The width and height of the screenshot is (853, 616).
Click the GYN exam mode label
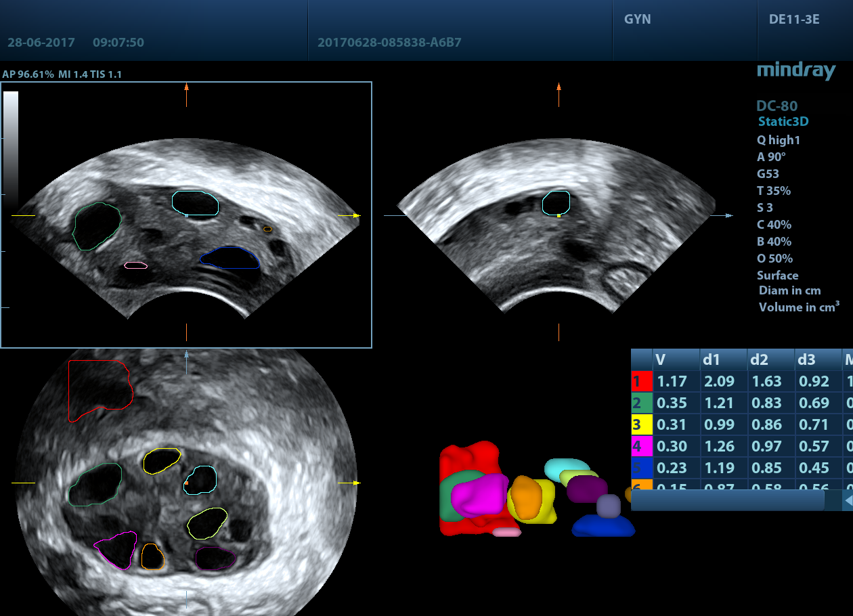[637, 20]
